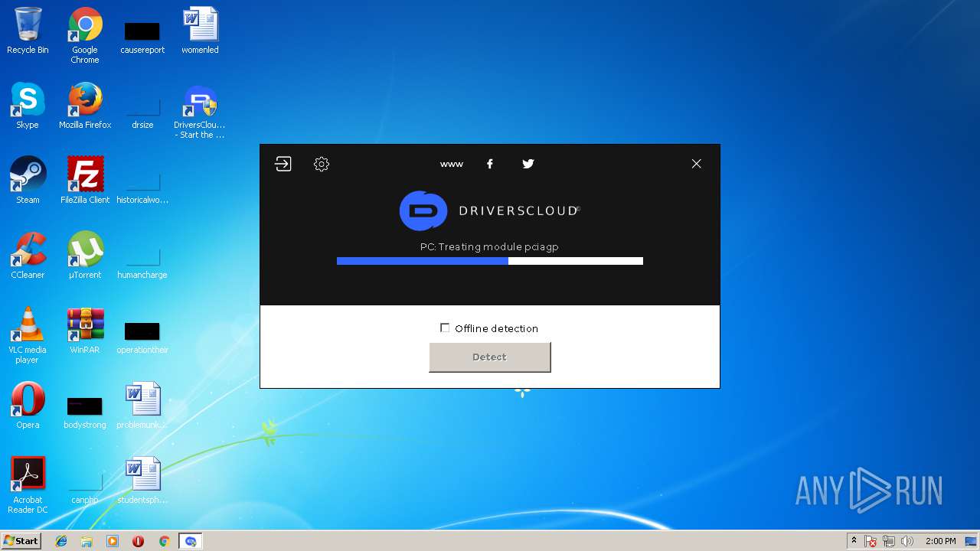Select WinRAR desktop shortcut

coord(85,331)
